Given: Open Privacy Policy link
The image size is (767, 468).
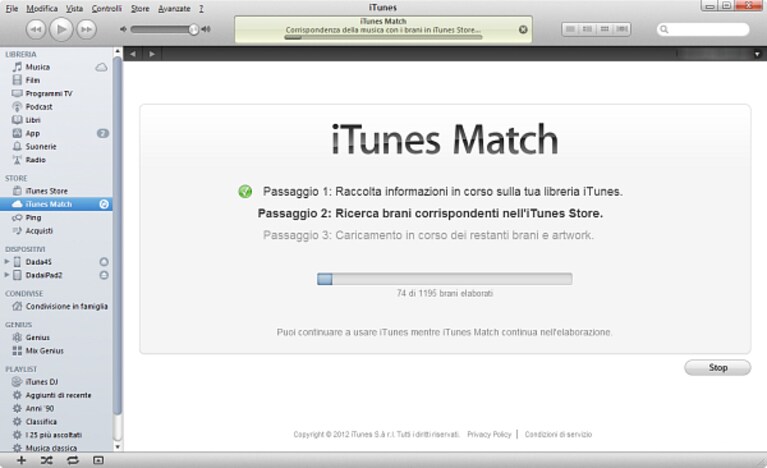Looking at the screenshot, I should (x=489, y=434).
